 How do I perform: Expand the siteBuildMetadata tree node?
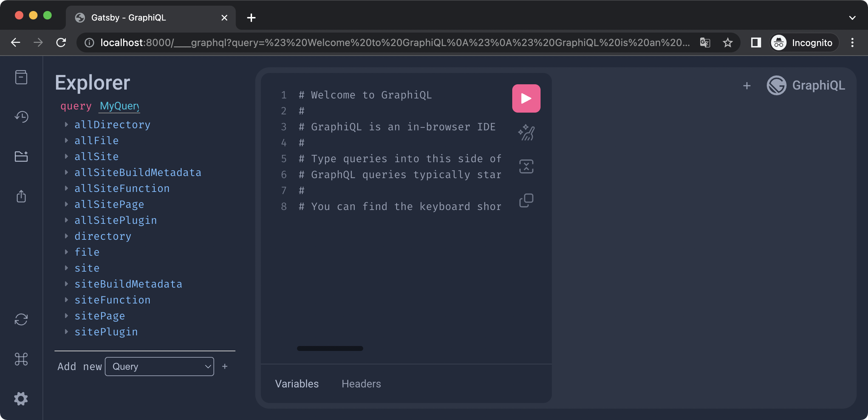[128, 284]
